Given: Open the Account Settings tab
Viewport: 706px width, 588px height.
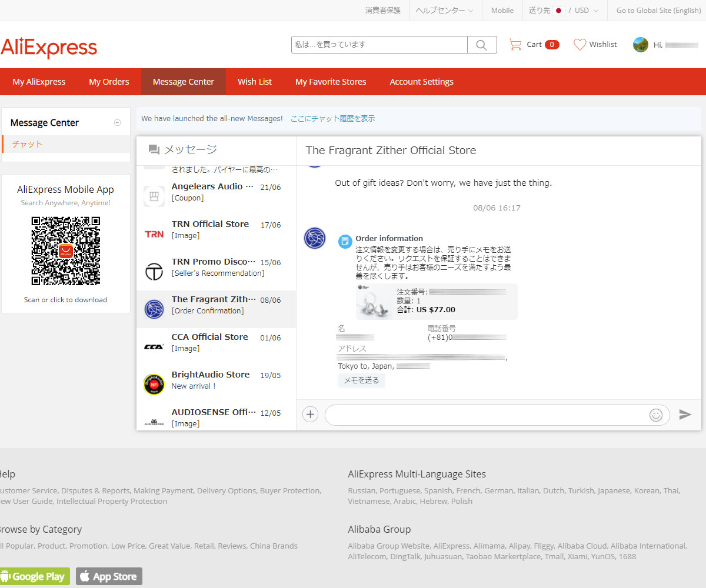Looking at the screenshot, I should pyautogui.click(x=422, y=82).
